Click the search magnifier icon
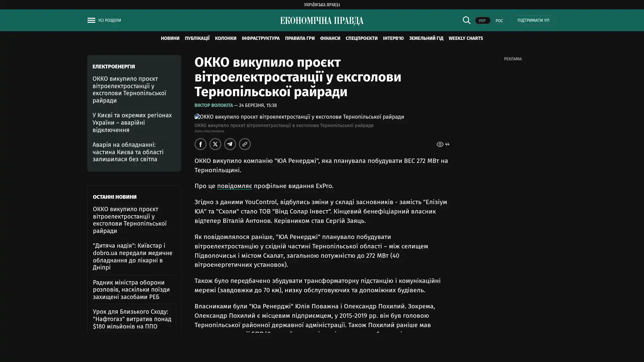 click(466, 20)
